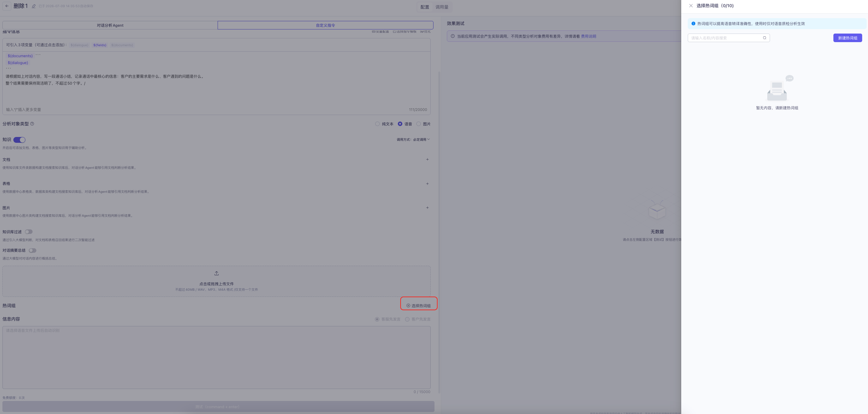Add an image via 图片 plus icon
This screenshot has height=414, width=868.
427,208
